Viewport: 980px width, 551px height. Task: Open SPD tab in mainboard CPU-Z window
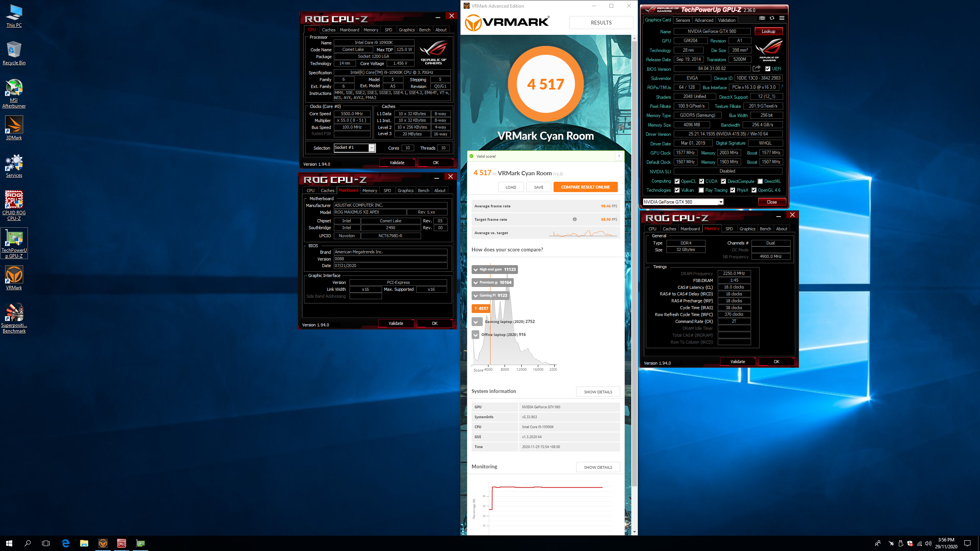387,191
